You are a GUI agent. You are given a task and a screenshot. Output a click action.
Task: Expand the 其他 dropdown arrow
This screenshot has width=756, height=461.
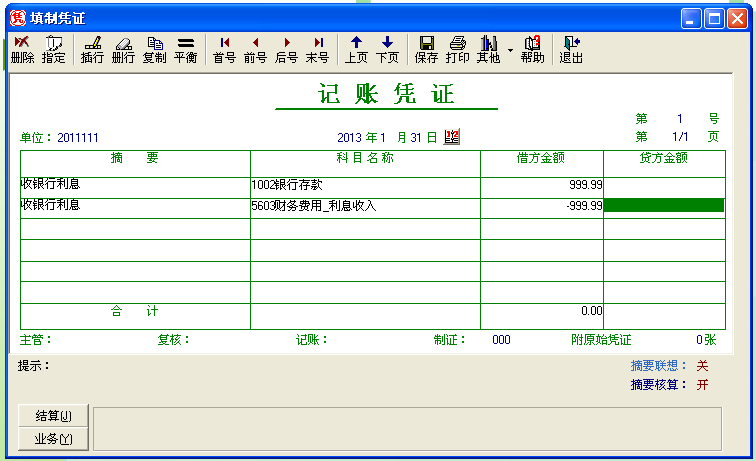[510, 49]
